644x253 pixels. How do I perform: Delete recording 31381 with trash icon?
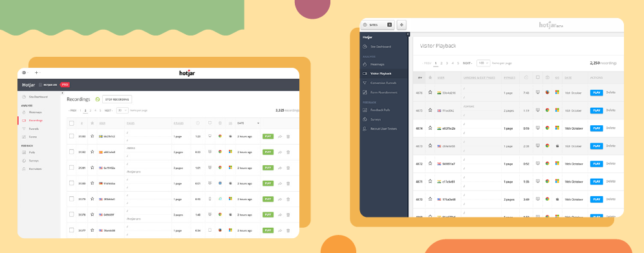pyautogui.click(x=288, y=168)
